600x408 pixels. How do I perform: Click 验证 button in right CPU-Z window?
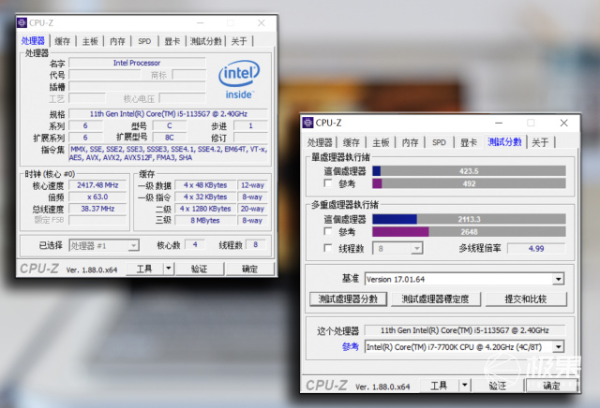pos(497,385)
